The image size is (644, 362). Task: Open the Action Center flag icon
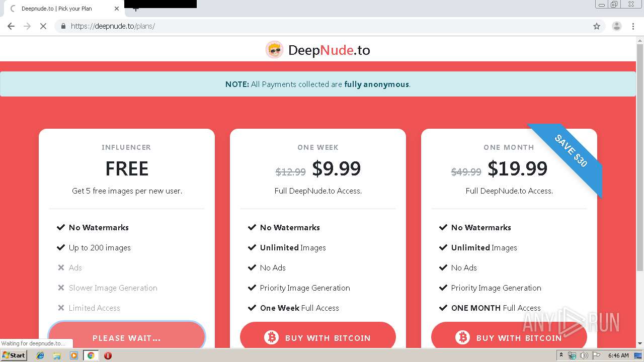click(596, 355)
